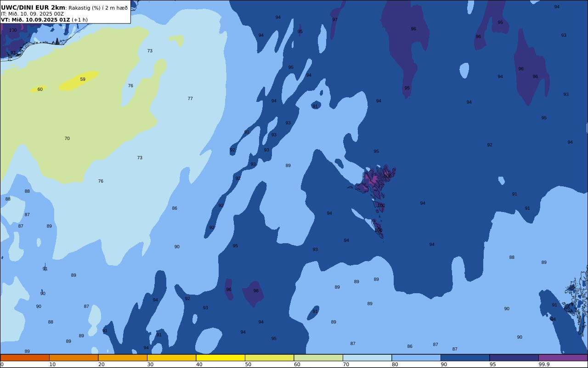Click the 77 humidity value on the map
The height and width of the screenshot is (368, 588).
click(x=190, y=99)
